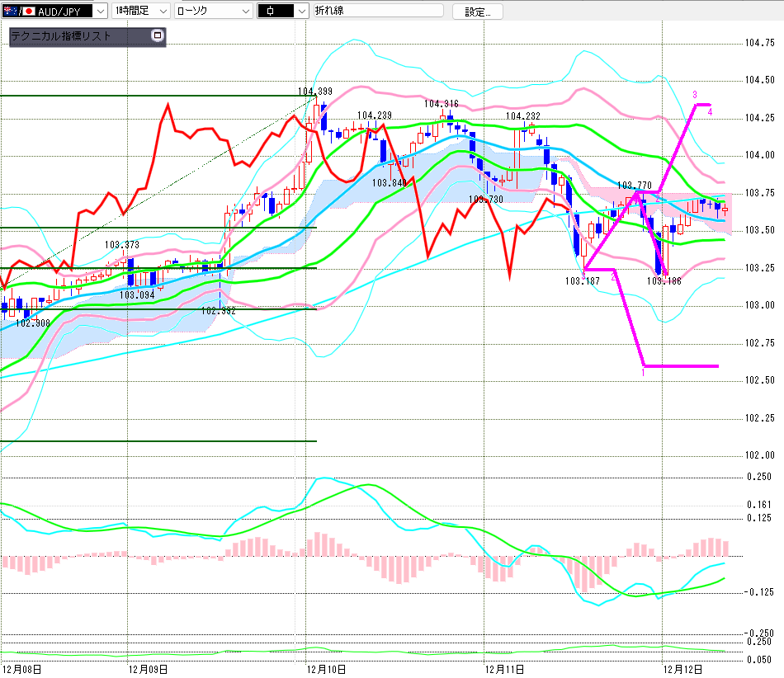Click the 104.75 price scale label

[759, 43]
